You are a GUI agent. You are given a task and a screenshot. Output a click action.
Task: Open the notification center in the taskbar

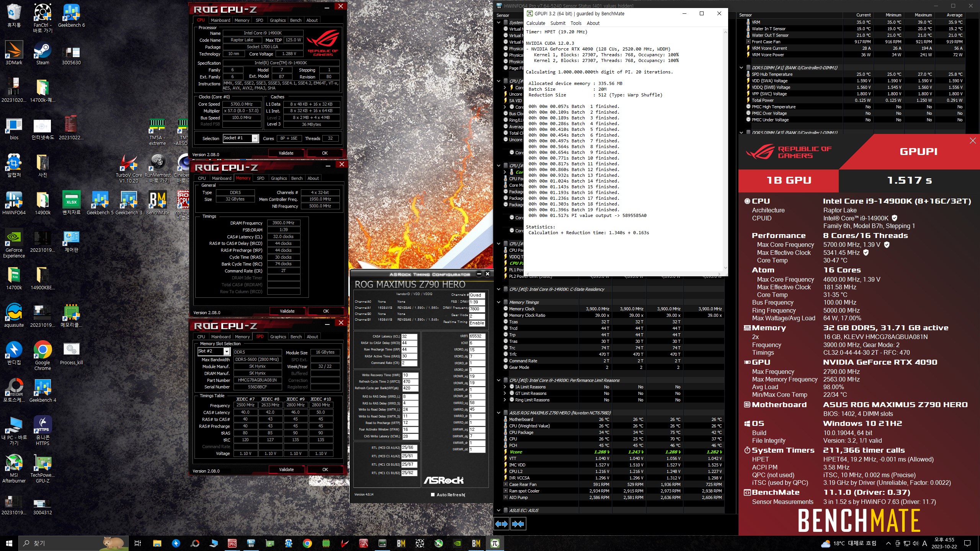[x=967, y=543]
